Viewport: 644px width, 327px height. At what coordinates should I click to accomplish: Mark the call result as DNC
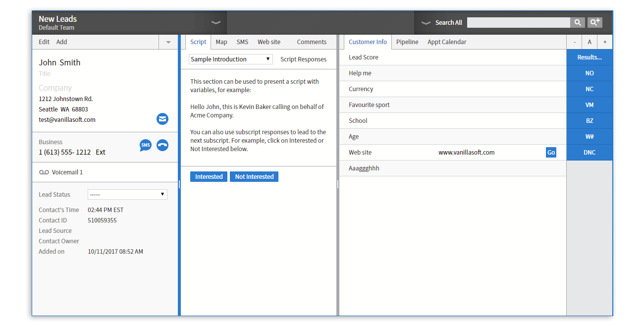click(x=589, y=152)
